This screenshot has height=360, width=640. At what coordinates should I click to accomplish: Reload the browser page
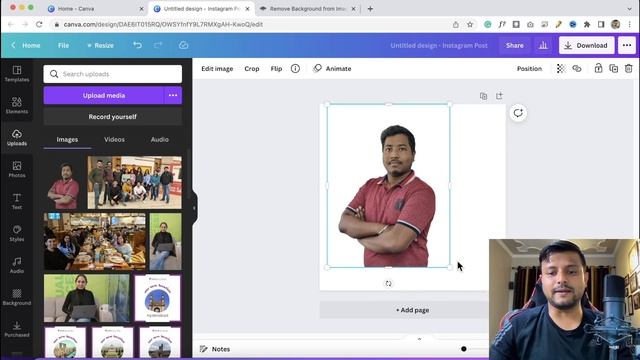tap(39, 24)
